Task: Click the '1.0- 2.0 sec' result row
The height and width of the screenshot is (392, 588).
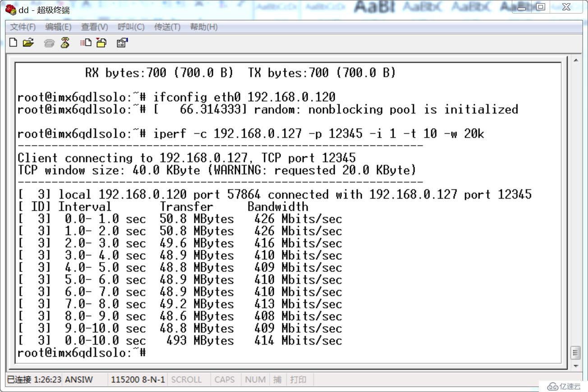Action: 179,231
